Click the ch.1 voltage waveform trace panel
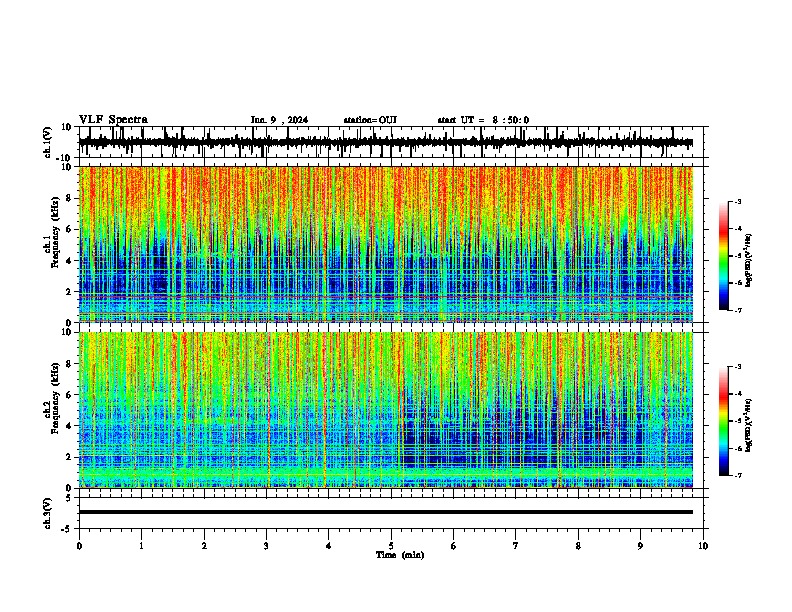Viewport: 792px width, 612px height. coord(391,142)
